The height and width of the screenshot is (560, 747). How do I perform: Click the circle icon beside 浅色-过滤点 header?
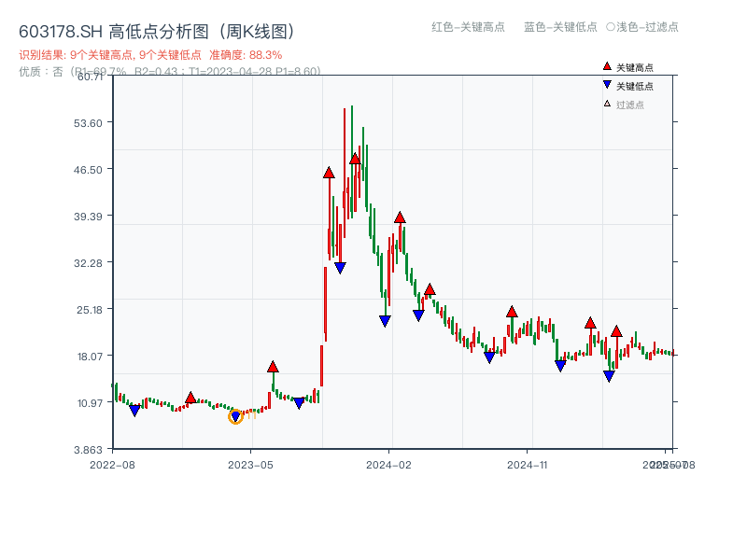pos(608,28)
